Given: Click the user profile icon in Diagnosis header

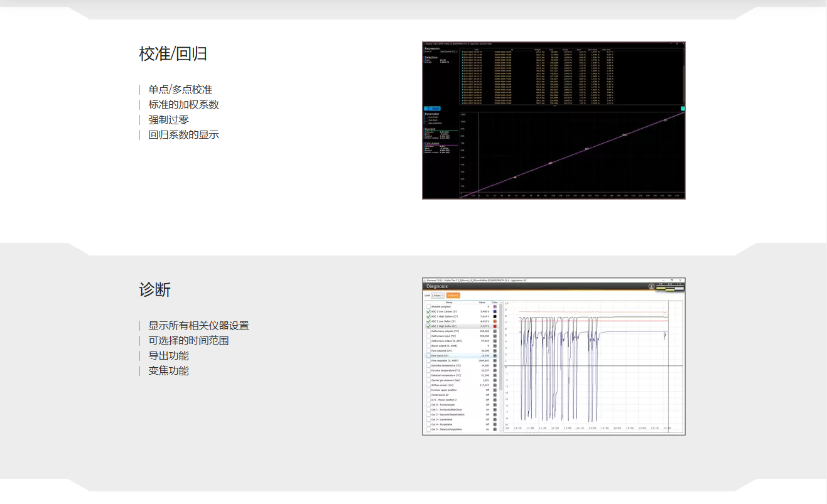Looking at the screenshot, I should (652, 286).
